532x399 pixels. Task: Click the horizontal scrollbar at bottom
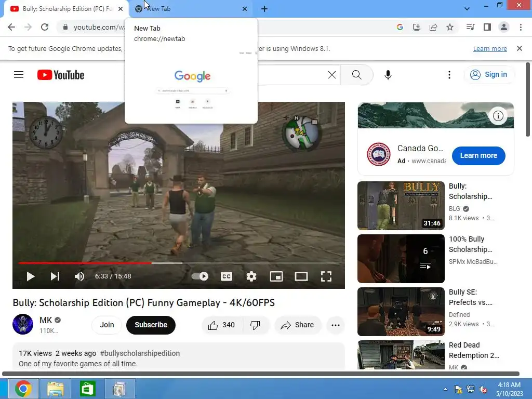[x=261, y=374]
